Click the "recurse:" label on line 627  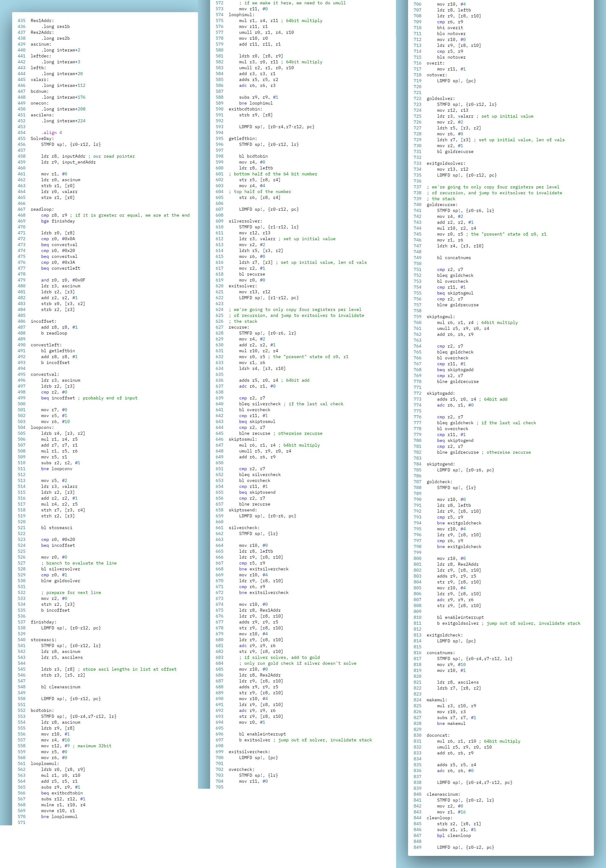pyautogui.click(x=239, y=327)
